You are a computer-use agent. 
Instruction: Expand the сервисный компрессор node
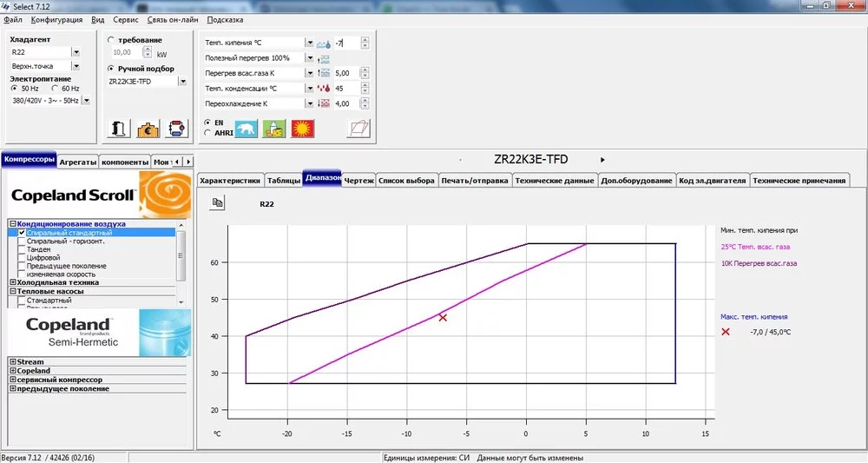(13, 380)
